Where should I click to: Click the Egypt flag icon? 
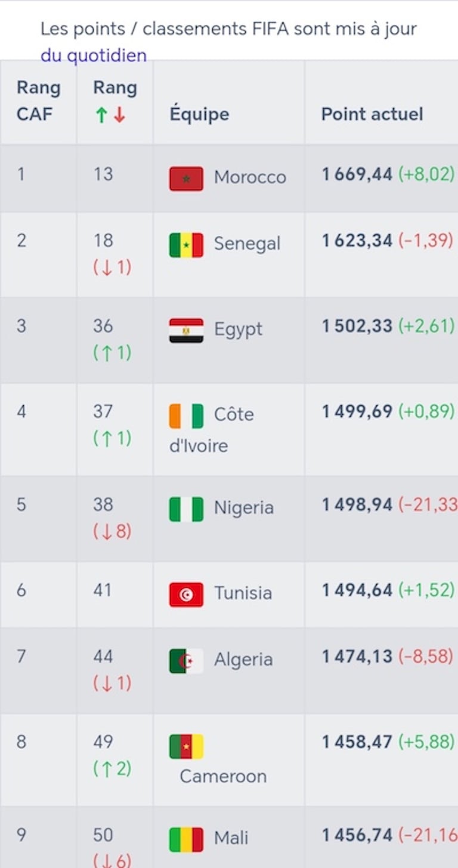[x=186, y=330]
